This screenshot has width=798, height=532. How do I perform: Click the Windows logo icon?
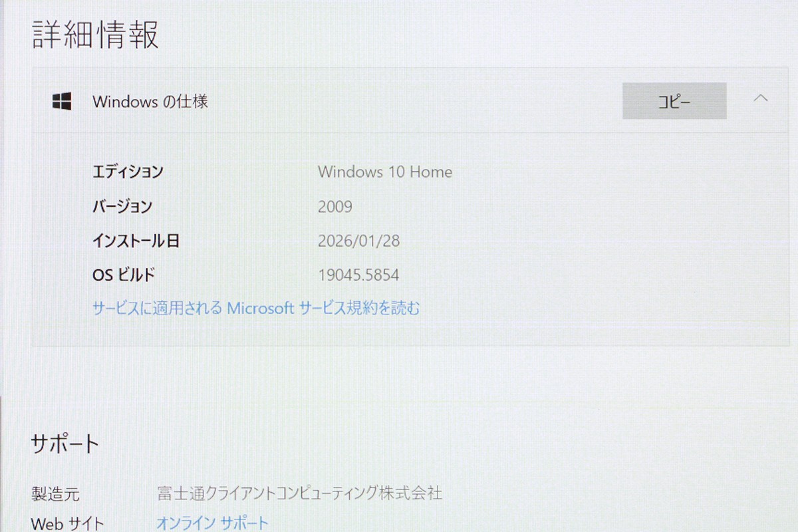click(62, 101)
